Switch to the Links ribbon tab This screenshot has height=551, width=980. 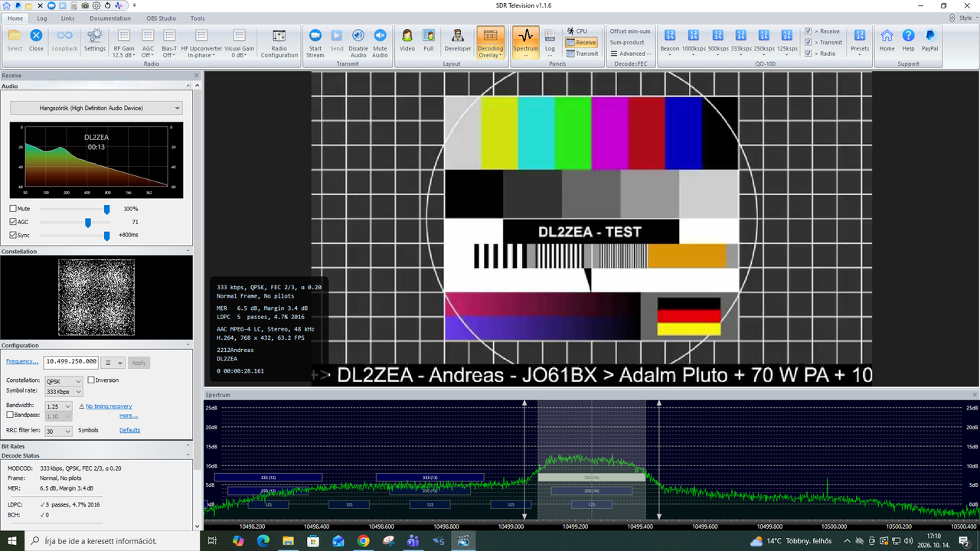click(x=67, y=18)
